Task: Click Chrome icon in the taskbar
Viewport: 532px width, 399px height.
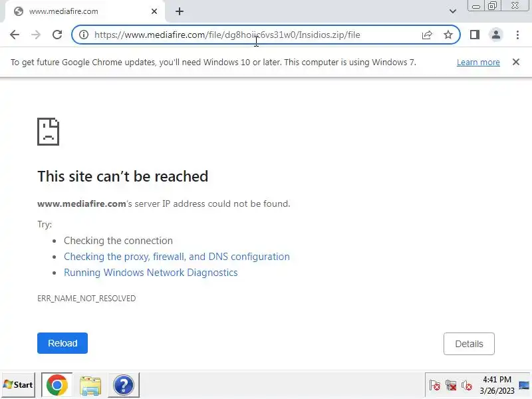Action: (x=57, y=385)
